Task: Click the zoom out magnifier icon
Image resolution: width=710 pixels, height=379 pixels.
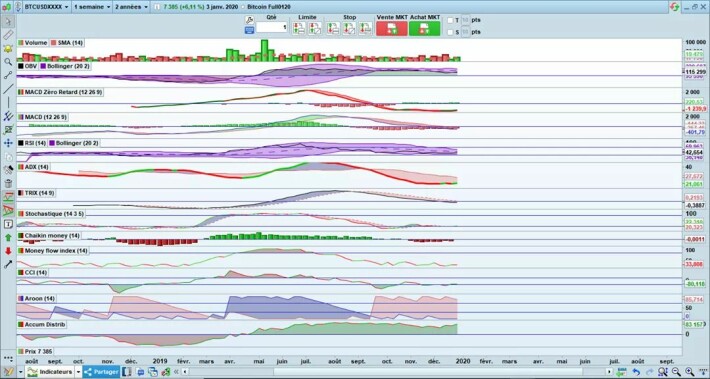Action: coord(676,372)
